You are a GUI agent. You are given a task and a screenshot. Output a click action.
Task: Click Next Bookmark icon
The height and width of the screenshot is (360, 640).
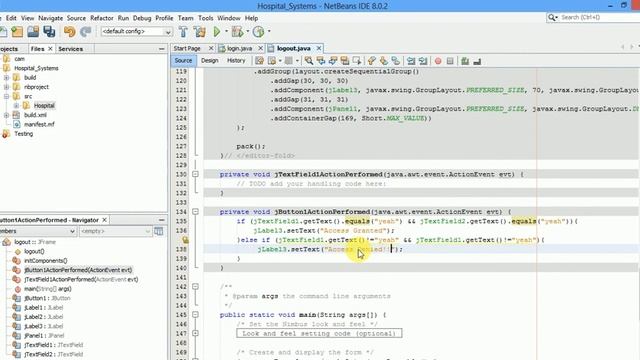(x=384, y=61)
